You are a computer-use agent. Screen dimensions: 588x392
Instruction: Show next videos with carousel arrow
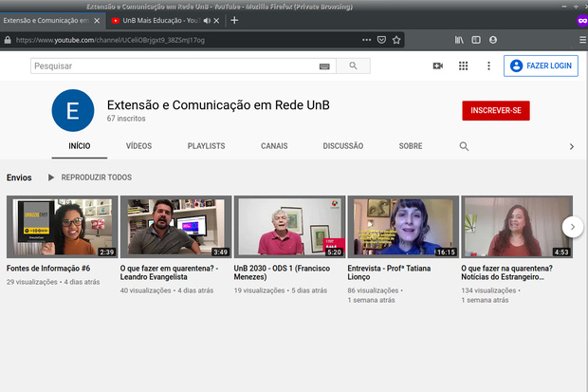coord(573,227)
